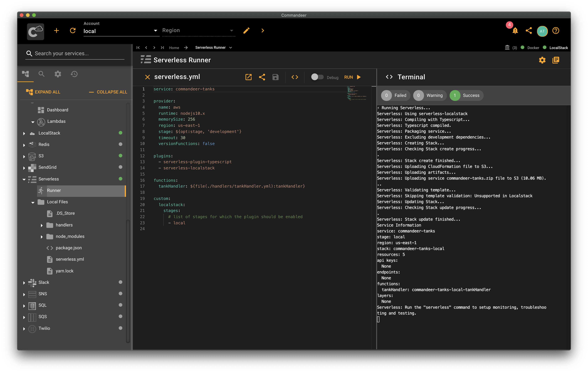Viewport: 588px width, 373px height.
Task: Expand the node_modules folder
Action: tap(42, 237)
